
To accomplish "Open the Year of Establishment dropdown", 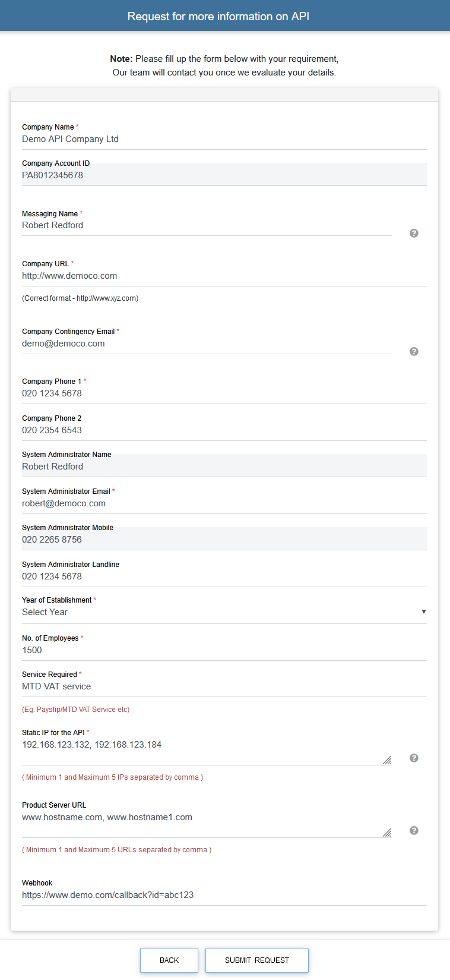I will point(220,612).
